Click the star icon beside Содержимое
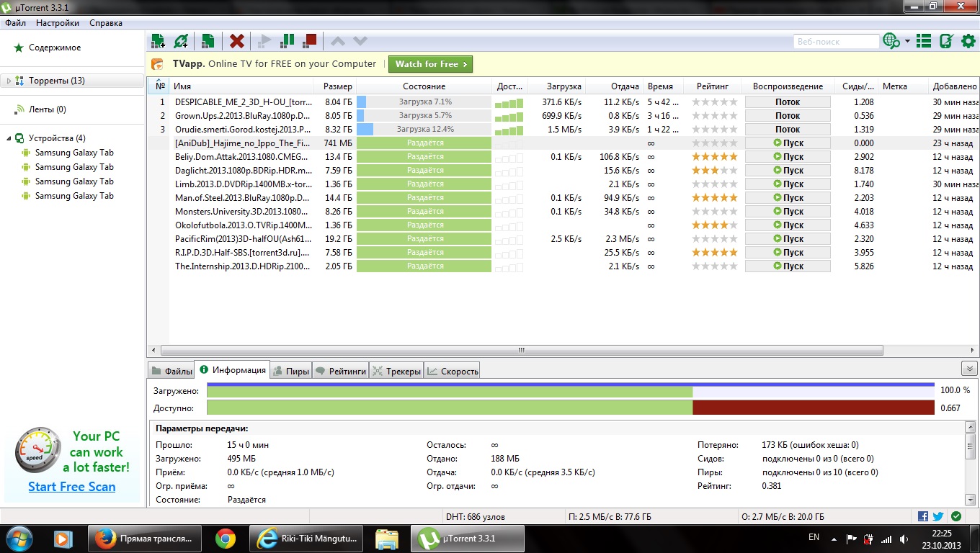This screenshot has height=553, width=980. pyautogui.click(x=19, y=48)
